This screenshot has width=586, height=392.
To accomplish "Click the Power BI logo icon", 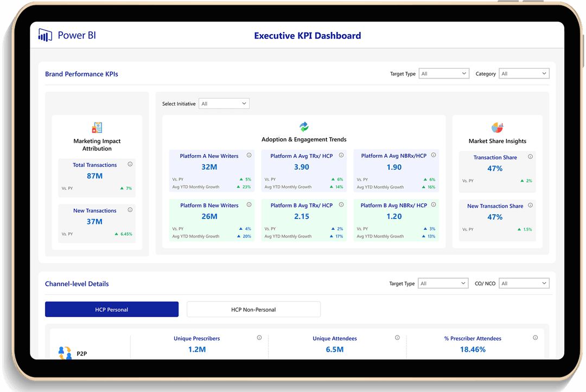I will (x=45, y=35).
